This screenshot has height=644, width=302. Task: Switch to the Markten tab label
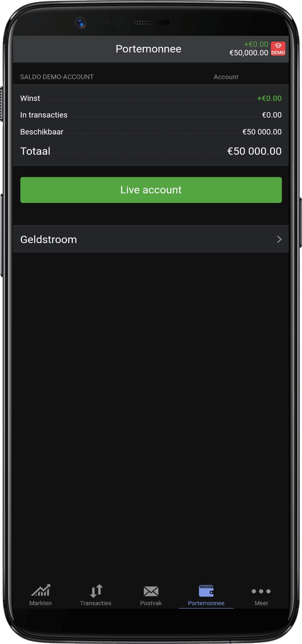point(40,603)
